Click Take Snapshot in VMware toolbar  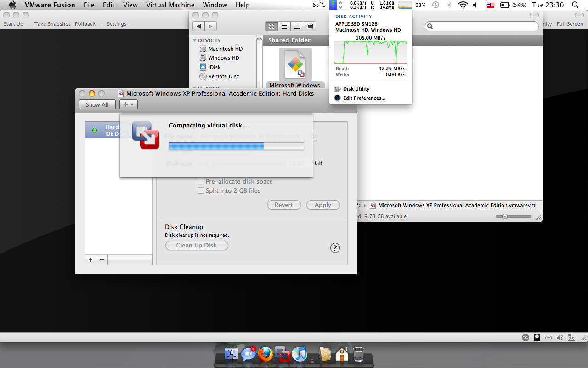[x=52, y=24]
